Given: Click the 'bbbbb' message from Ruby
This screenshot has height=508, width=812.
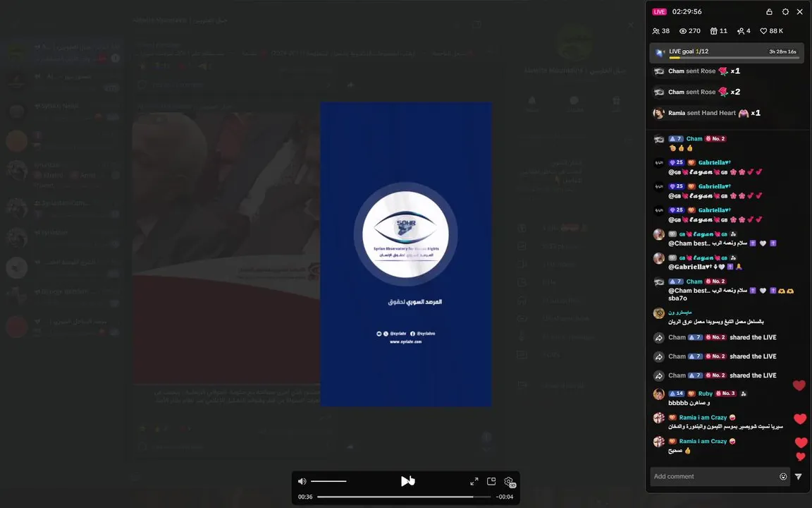Looking at the screenshot, I should 689,403.
